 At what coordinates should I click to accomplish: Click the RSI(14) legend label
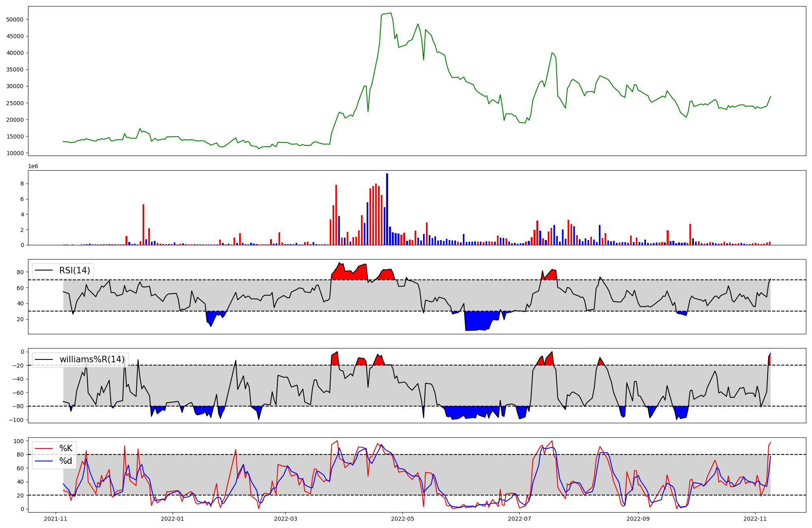[75, 270]
